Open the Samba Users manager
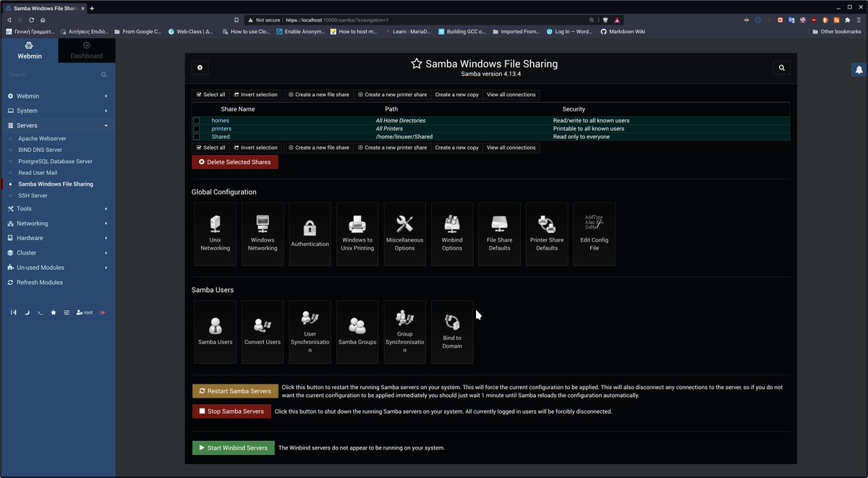Image resolution: width=868 pixels, height=478 pixels. (215, 330)
